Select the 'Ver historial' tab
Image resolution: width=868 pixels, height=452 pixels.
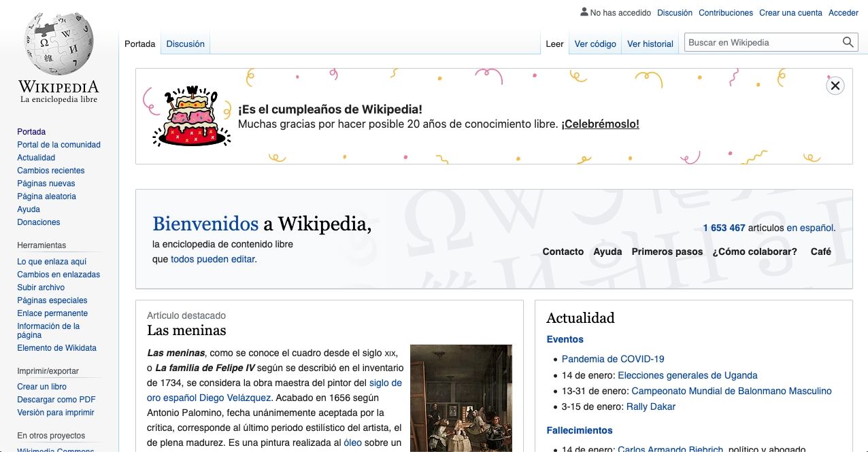(x=650, y=44)
